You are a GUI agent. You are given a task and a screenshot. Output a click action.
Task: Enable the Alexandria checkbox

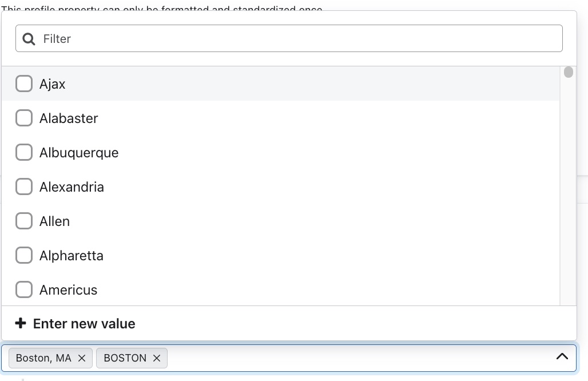[24, 186]
